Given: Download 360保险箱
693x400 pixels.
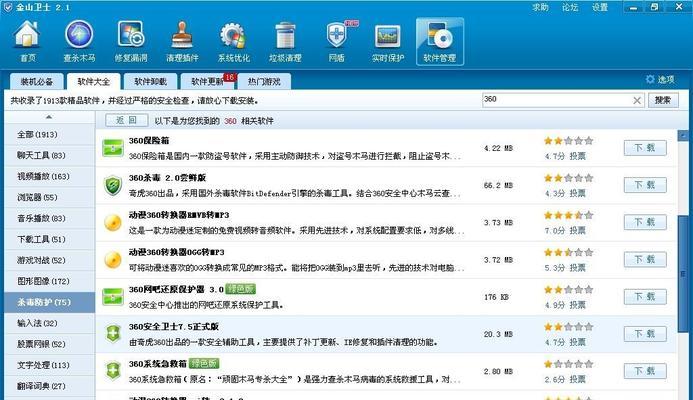Looking at the screenshot, I should click(645, 148).
